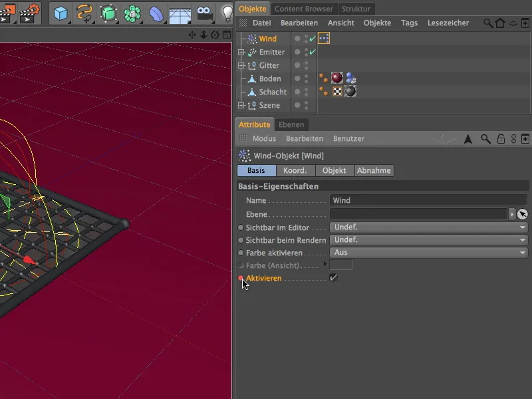Viewport: 532px width, 399px height.
Task: Click the Object Manager home icon
Action: [500, 23]
